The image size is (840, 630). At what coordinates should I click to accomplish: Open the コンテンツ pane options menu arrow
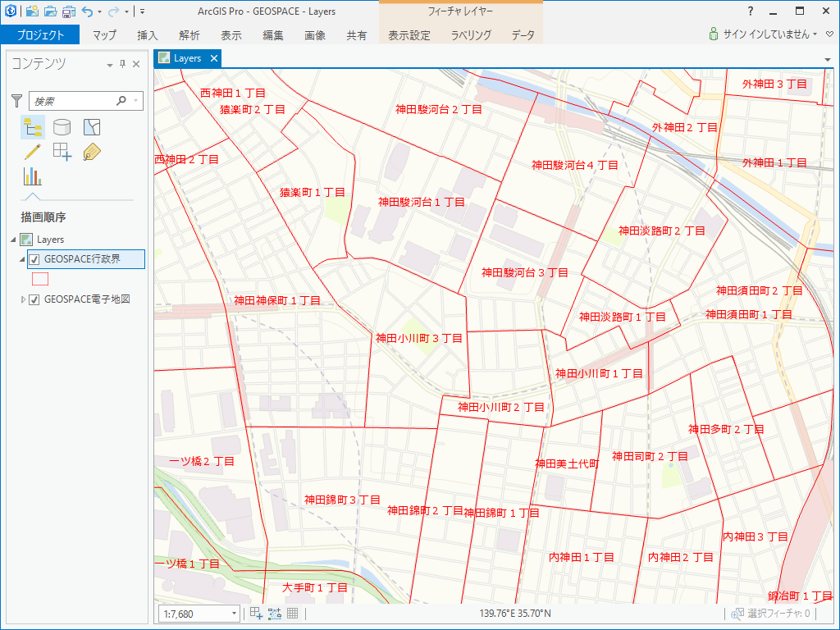[x=109, y=65]
